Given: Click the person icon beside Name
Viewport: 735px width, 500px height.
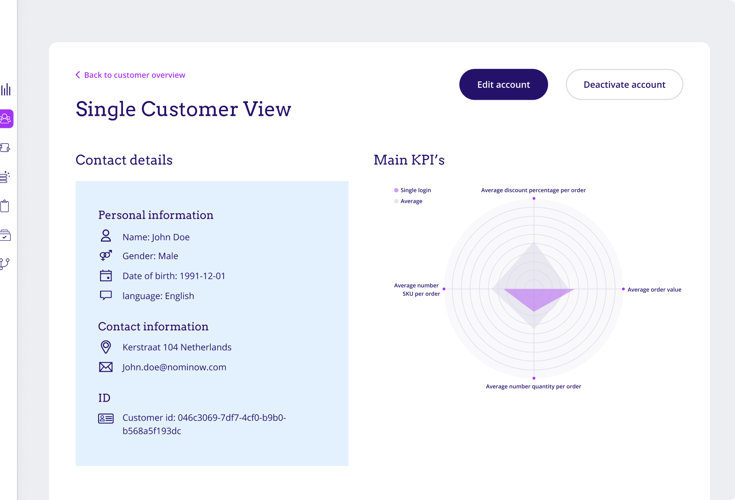Looking at the screenshot, I should (106, 236).
